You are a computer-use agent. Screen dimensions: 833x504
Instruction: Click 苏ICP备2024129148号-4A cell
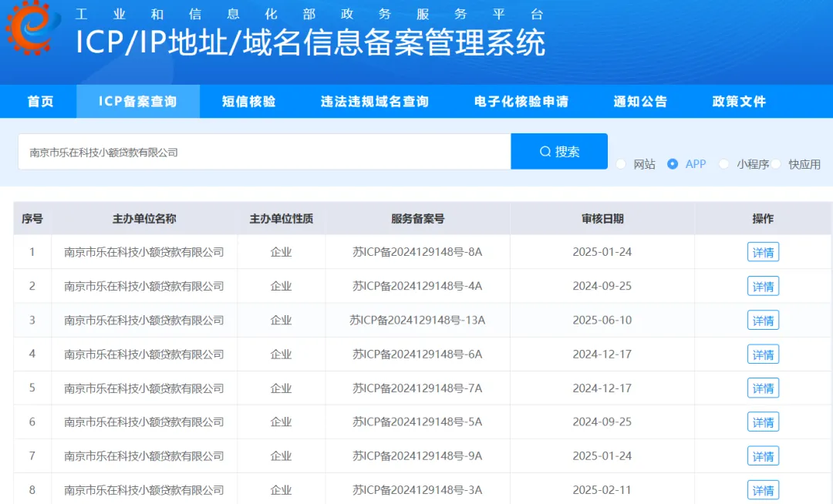(417, 286)
